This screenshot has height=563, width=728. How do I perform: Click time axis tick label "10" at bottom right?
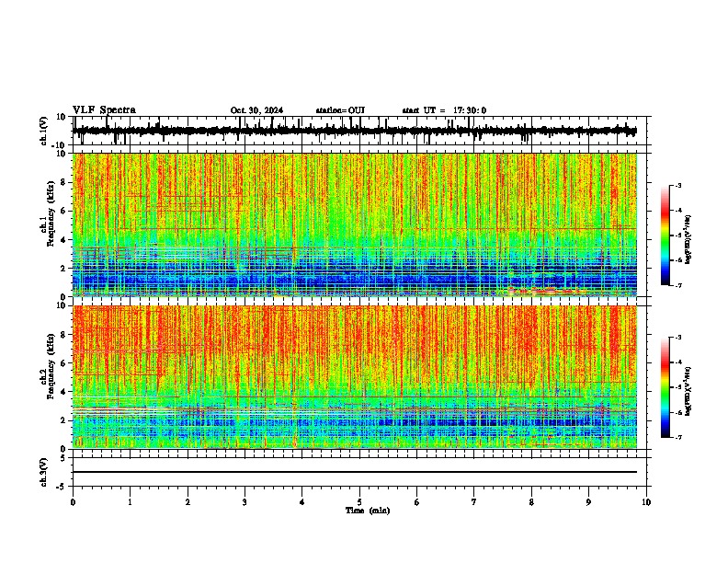[646, 502]
